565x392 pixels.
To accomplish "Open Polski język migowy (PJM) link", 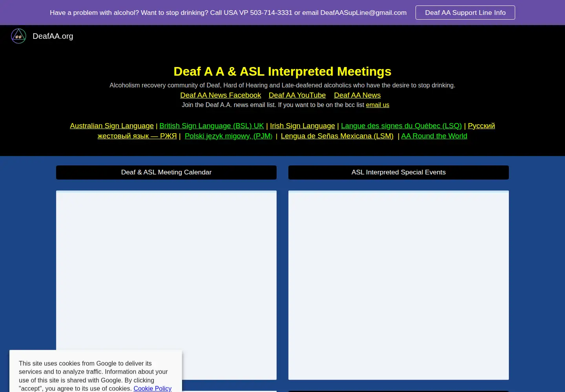I will (x=228, y=136).
